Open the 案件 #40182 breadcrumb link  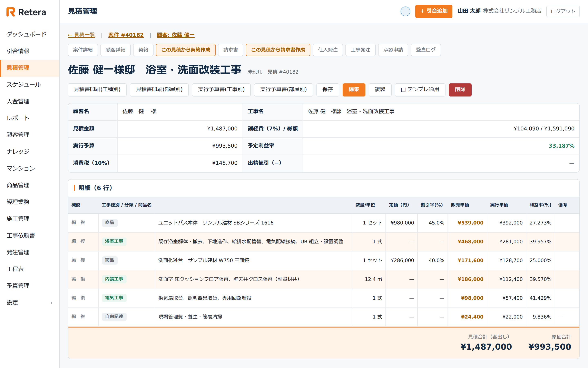point(126,35)
